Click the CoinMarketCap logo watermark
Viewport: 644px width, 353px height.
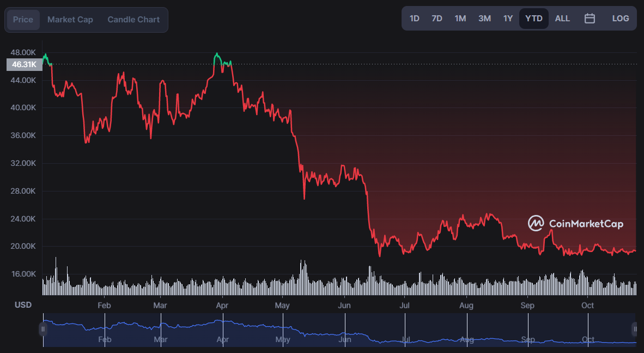point(575,223)
